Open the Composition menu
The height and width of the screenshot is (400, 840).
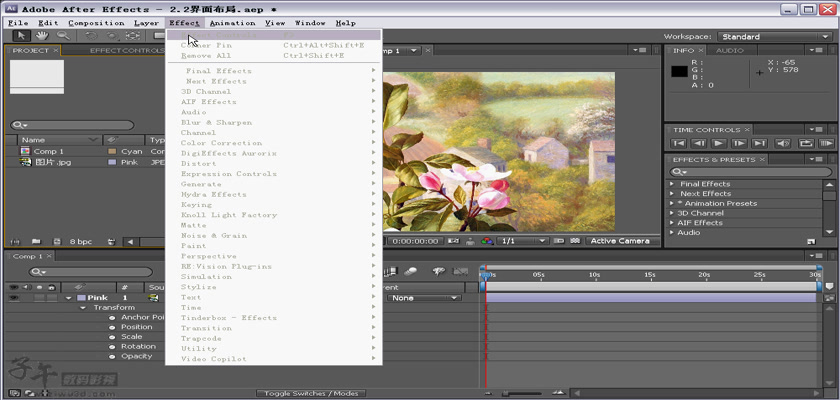click(96, 23)
